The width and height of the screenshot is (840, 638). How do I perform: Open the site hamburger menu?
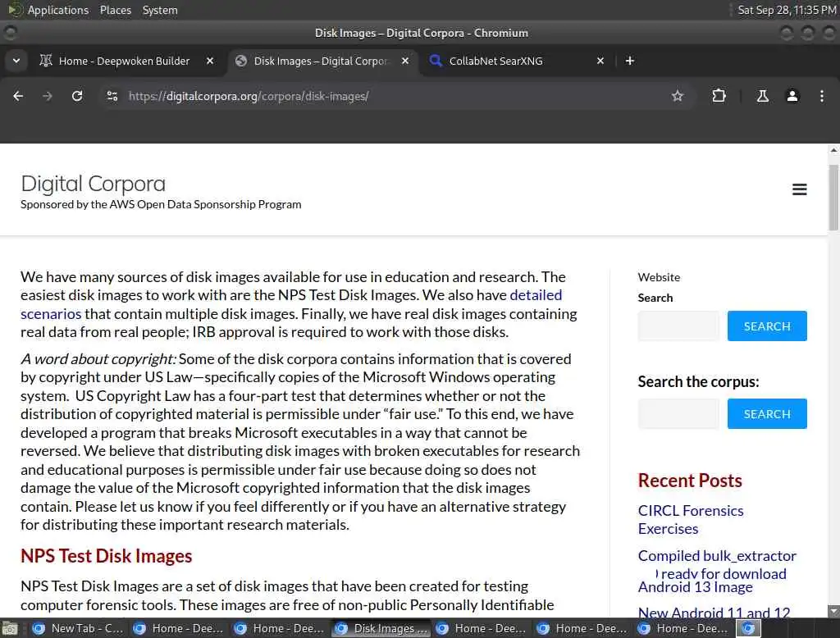coord(799,189)
